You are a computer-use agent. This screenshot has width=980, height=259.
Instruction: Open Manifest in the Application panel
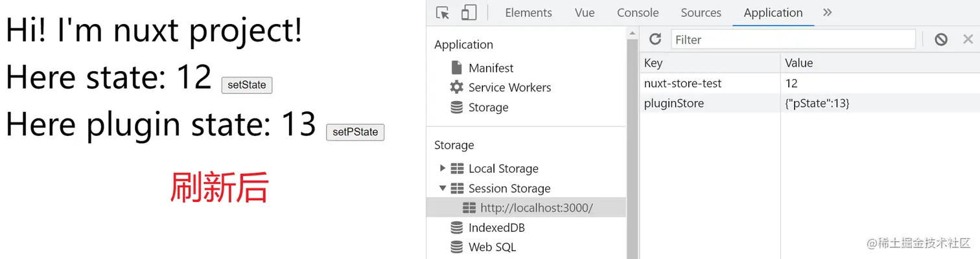click(491, 68)
